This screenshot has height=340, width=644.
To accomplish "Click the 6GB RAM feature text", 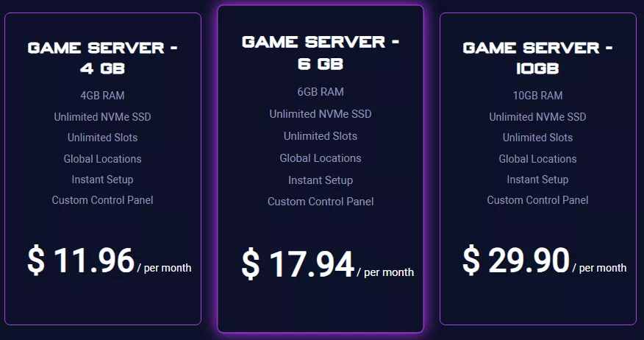I will point(321,92).
